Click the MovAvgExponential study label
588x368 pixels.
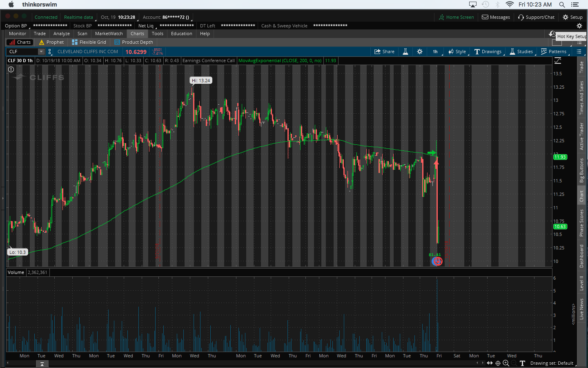click(x=280, y=61)
